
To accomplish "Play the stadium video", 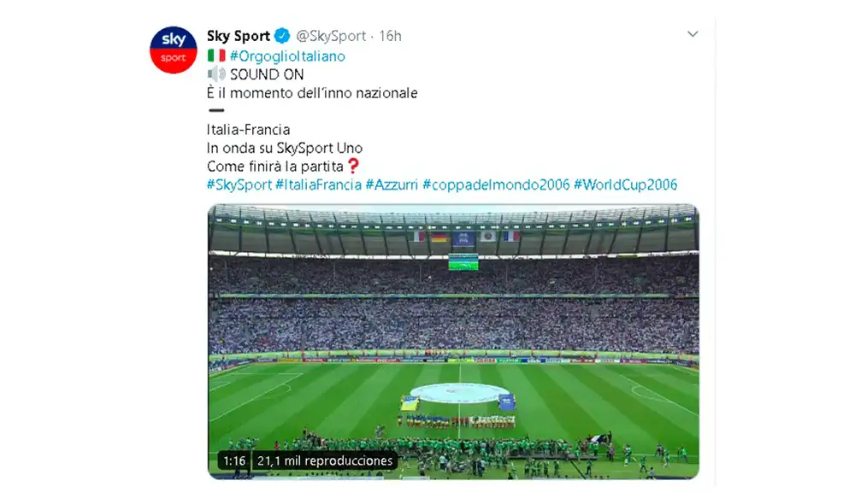I will pyautogui.click(x=453, y=341).
